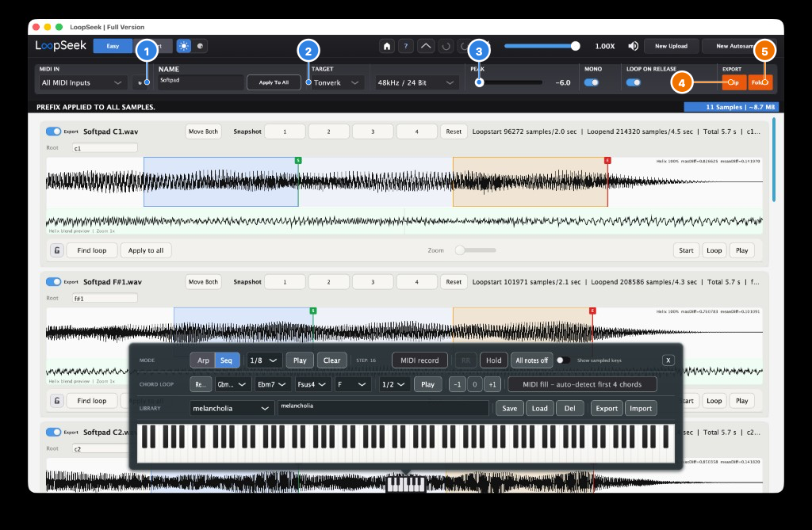Open the Tonverk target dropdown
Viewport: 812px width, 530px height.
click(x=336, y=83)
